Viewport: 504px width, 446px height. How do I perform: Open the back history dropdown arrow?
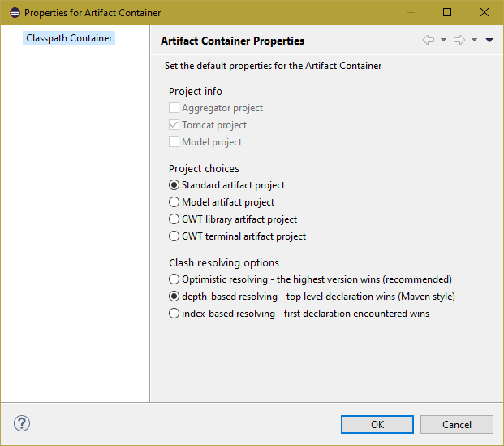tap(444, 40)
